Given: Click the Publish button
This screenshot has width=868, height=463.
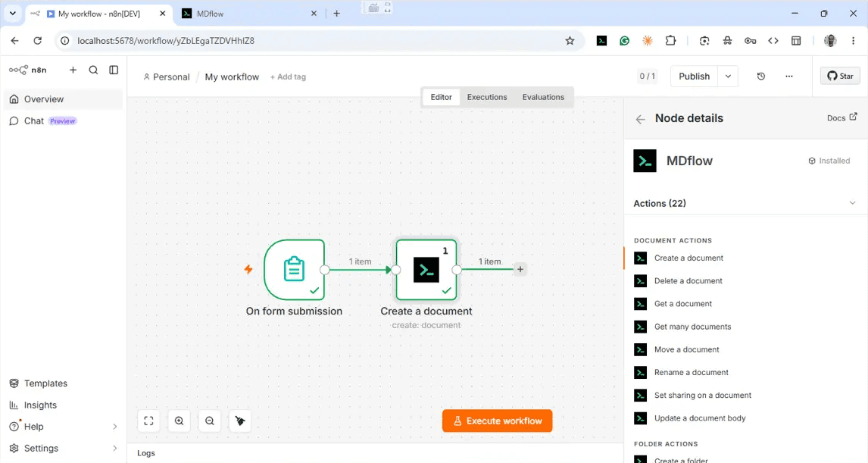Looking at the screenshot, I should (695, 77).
